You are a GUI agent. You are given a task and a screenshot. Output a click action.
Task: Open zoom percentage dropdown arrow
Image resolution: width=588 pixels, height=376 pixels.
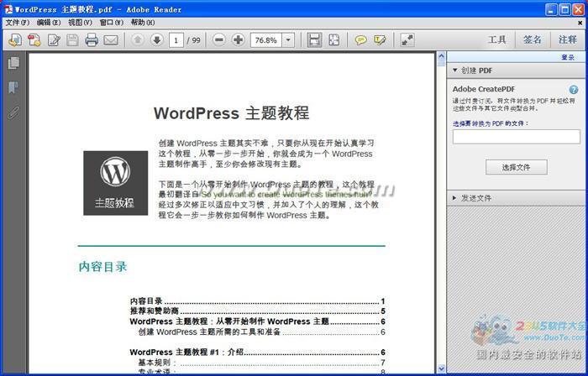[288, 40]
